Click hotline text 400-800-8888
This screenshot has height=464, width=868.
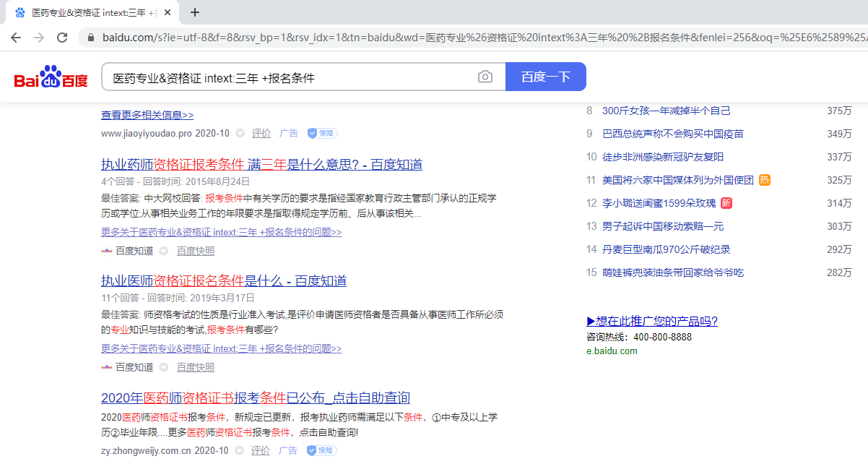[x=662, y=337]
